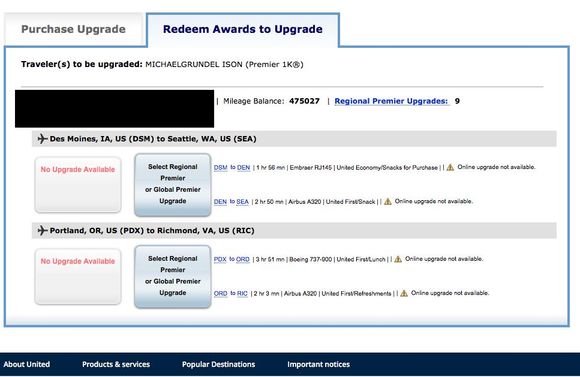Switch to the Purchase Upgrade tab
This screenshot has width=580, height=377.
(x=73, y=29)
